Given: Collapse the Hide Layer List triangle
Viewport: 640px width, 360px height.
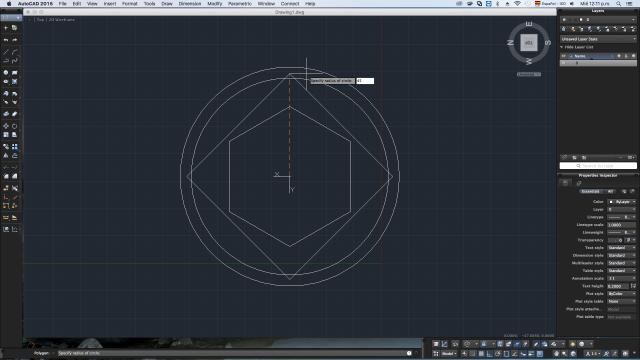Looking at the screenshot, I should [562, 47].
